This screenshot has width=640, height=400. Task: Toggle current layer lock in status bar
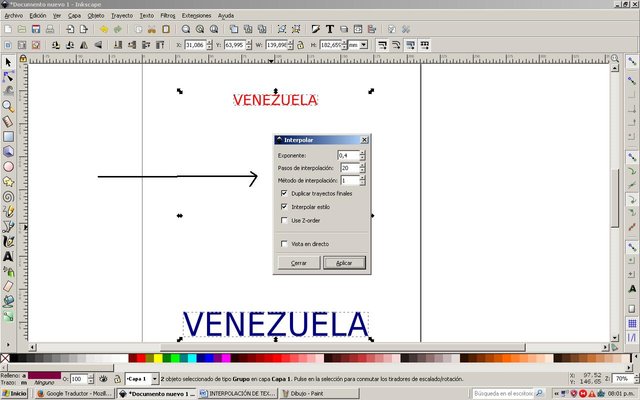tap(117, 379)
